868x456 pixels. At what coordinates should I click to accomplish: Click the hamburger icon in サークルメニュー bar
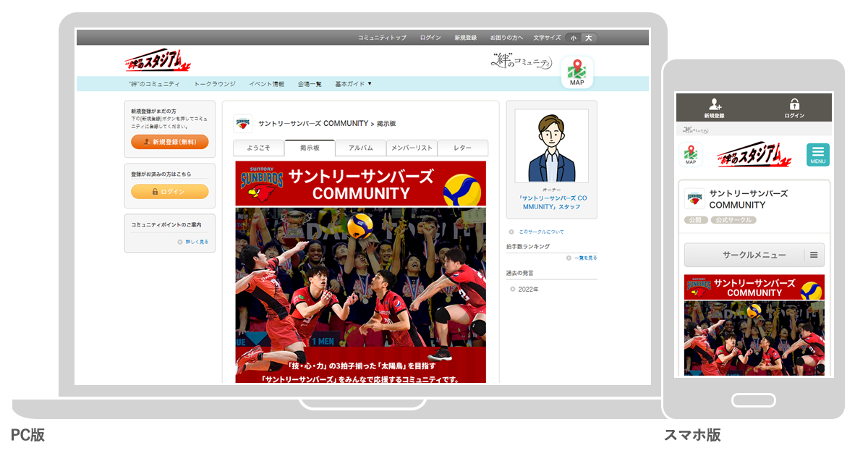click(814, 255)
